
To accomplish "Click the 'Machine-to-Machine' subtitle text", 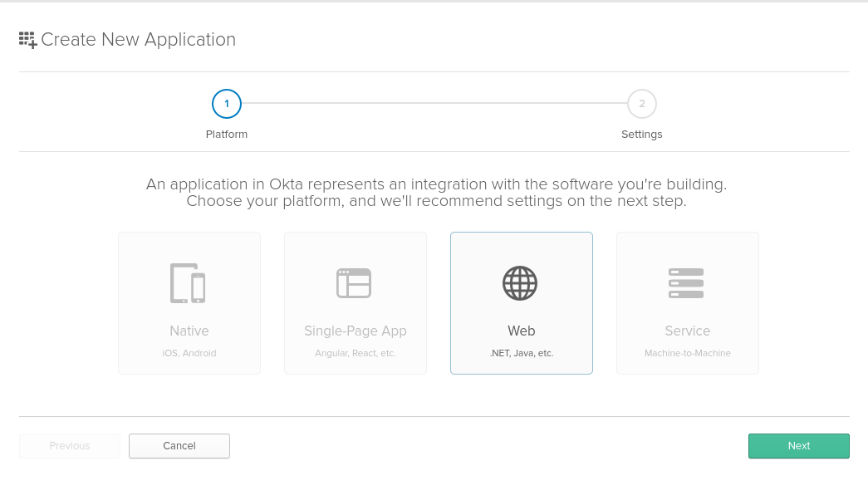I will [x=688, y=353].
